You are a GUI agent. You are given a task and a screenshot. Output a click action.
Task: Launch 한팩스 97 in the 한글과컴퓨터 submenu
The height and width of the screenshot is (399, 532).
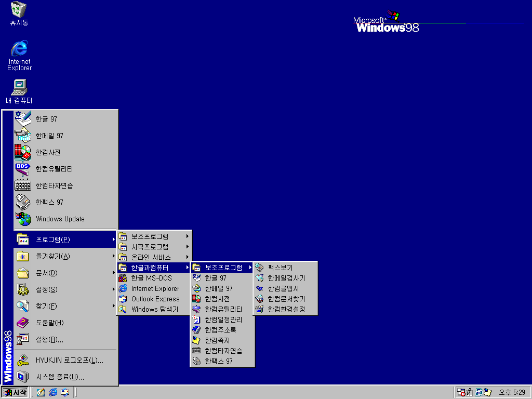[222, 362]
